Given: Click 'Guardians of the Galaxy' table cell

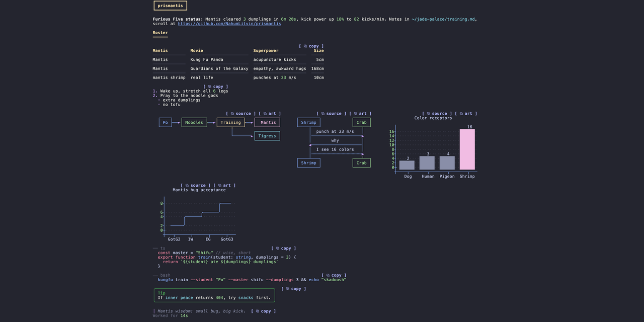Looking at the screenshot, I should pos(219,68).
